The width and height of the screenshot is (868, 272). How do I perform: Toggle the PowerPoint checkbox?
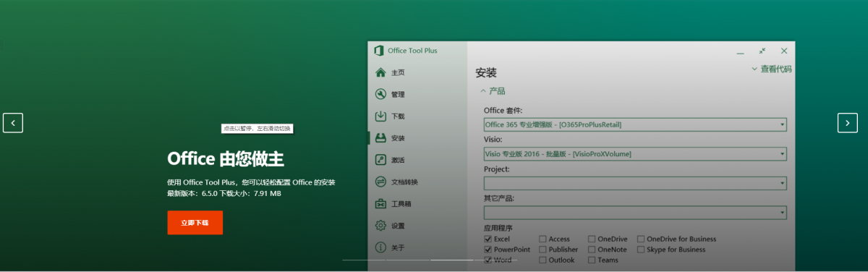(488, 250)
